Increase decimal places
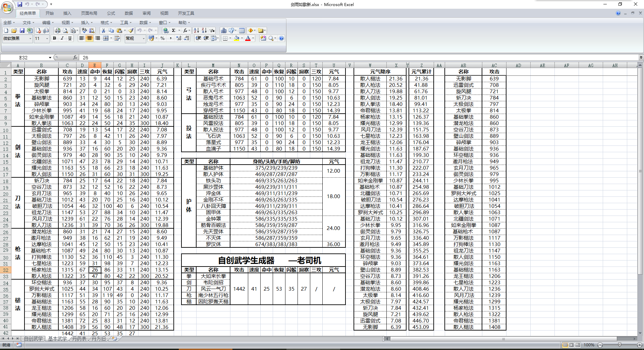This screenshot has height=350, width=644. tap(179, 38)
